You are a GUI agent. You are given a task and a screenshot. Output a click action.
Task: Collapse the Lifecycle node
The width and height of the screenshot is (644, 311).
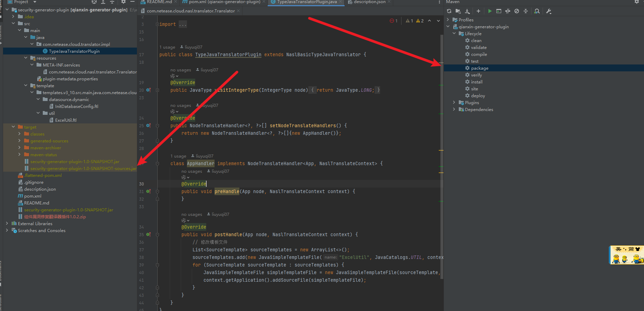(454, 33)
